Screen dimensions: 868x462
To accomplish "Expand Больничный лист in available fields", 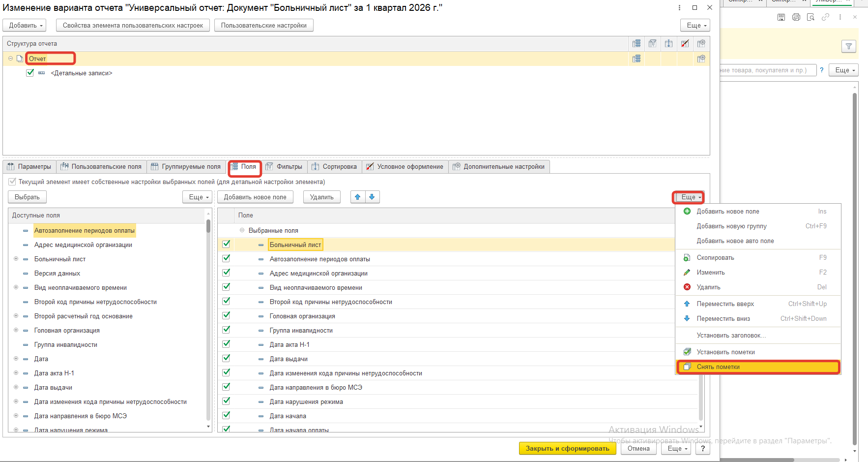I will 16,259.
